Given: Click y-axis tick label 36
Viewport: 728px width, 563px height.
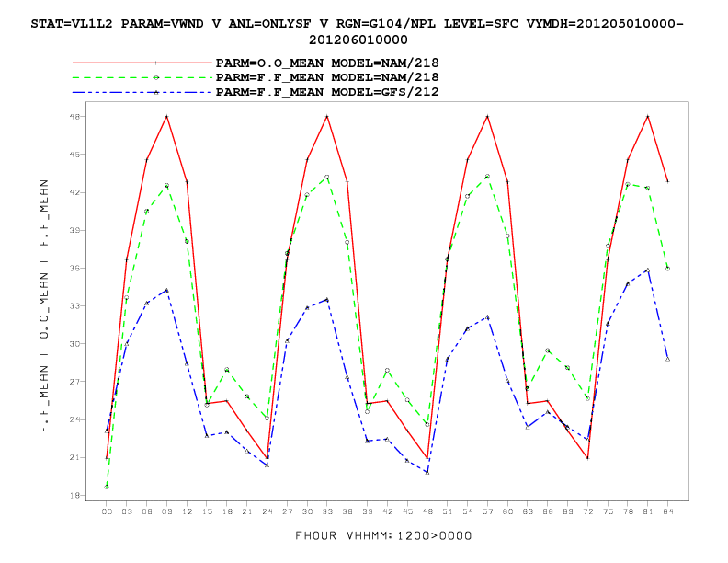Looking at the screenshot, I should click(74, 268).
